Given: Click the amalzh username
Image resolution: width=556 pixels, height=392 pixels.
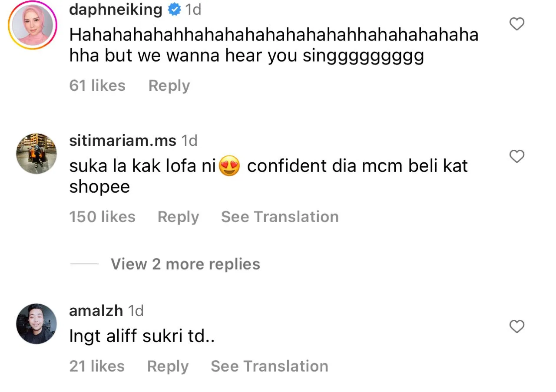Looking at the screenshot, I should coord(96,311).
